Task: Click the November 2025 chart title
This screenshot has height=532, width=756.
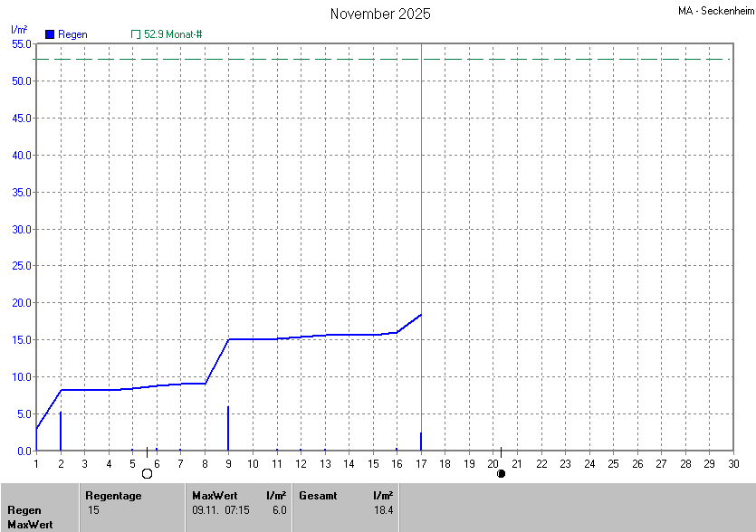Action: [380, 14]
